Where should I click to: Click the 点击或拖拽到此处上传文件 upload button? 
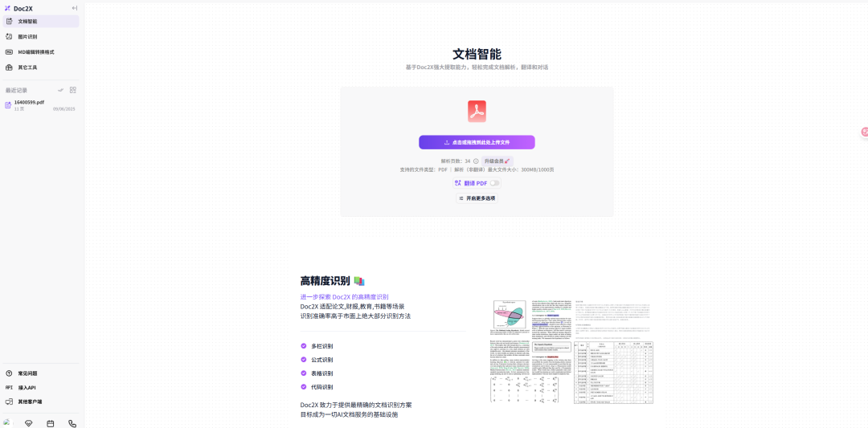coord(477,142)
